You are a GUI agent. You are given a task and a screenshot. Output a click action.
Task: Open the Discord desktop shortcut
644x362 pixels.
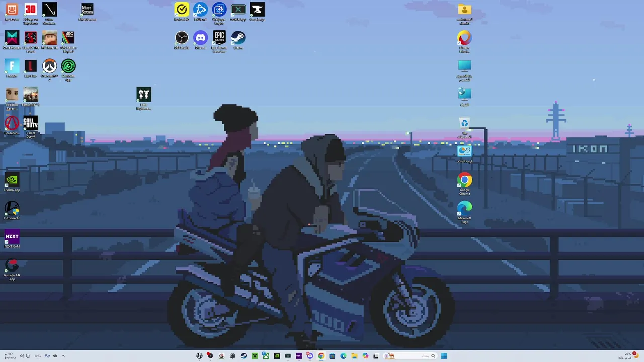click(200, 40)
